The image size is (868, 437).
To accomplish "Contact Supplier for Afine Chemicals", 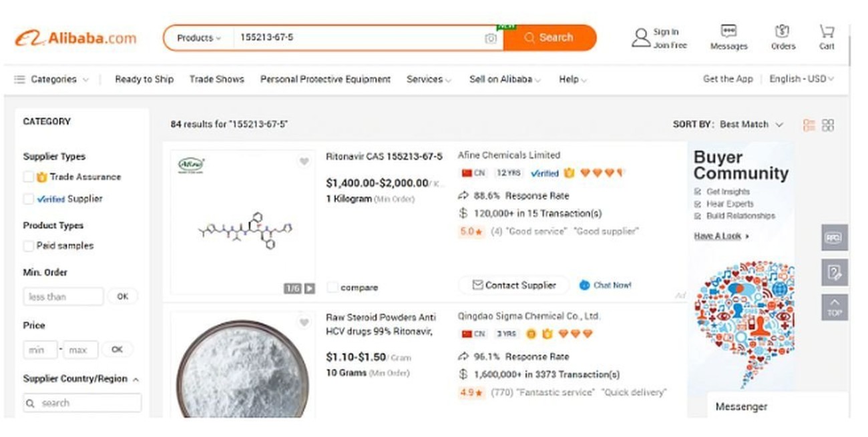I will coord(513,285).
